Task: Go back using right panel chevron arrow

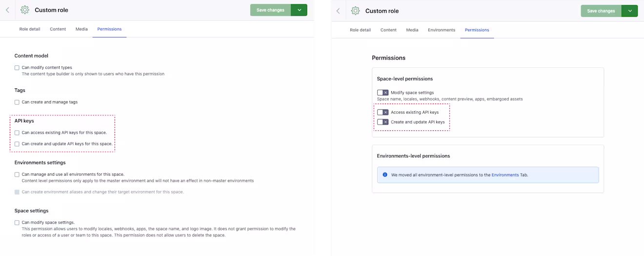Action: point(338,11)
